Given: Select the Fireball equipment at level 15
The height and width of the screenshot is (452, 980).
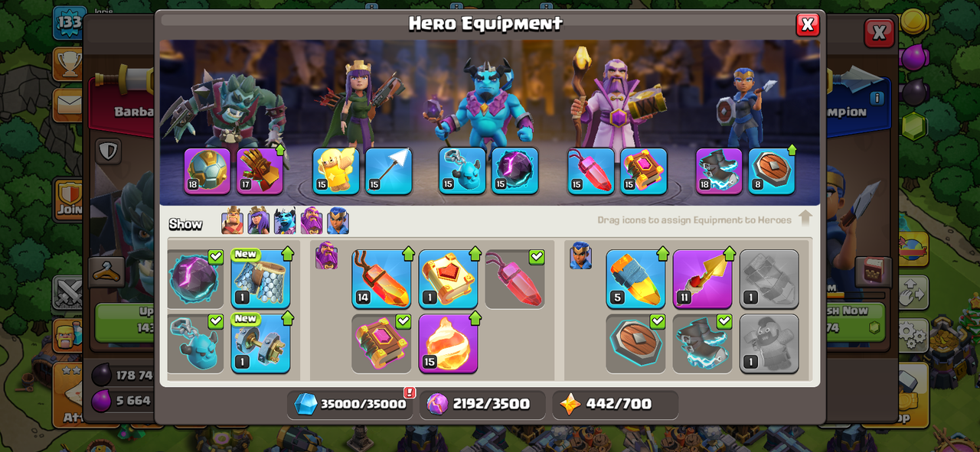Looking at the screenshot, I should 448,343.
